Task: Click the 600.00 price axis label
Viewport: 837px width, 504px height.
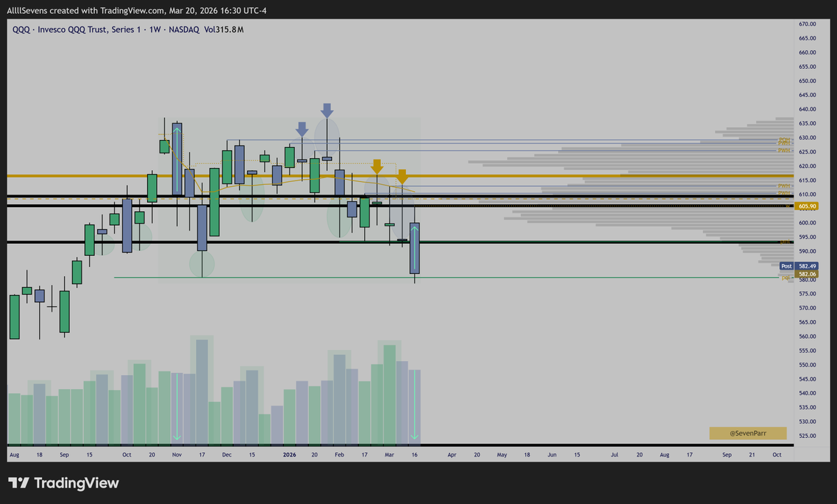Action: tap(808, 223)
